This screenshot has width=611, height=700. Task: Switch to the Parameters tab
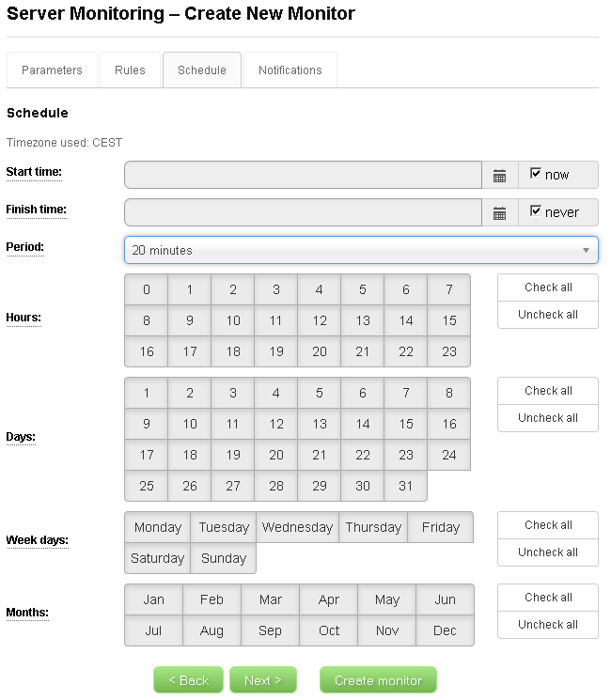(52, 70)
